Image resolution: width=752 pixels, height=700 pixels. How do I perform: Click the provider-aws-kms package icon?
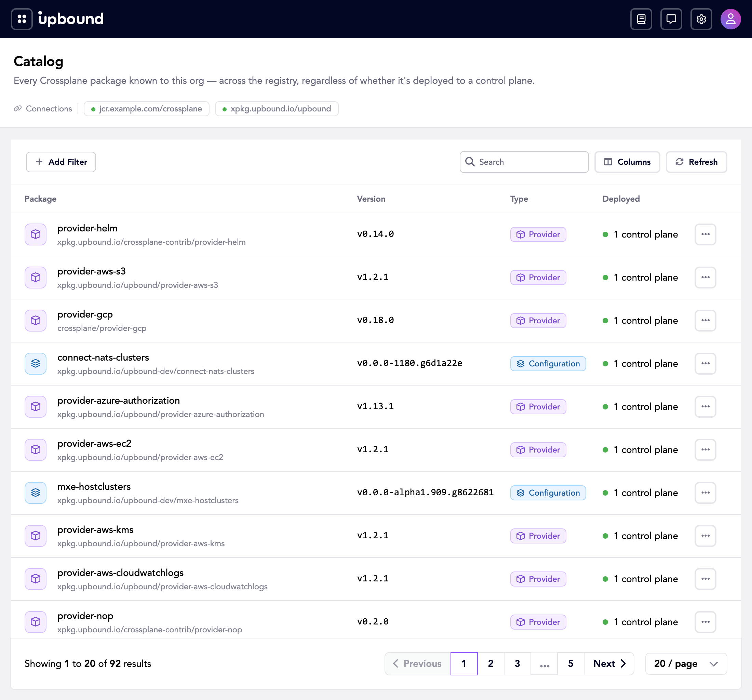pyautogui.click(x=36, y=536)
